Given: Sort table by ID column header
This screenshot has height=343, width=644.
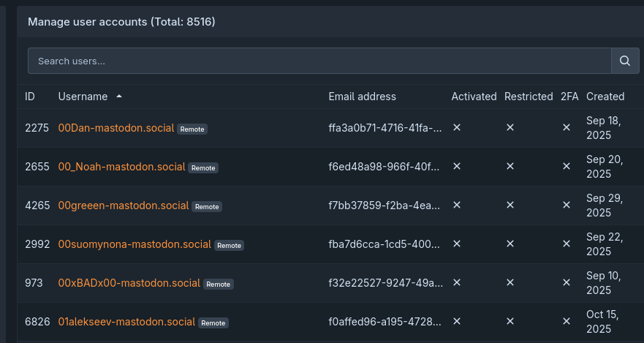Looking at the screenshot, I should [x=30, y=97].
